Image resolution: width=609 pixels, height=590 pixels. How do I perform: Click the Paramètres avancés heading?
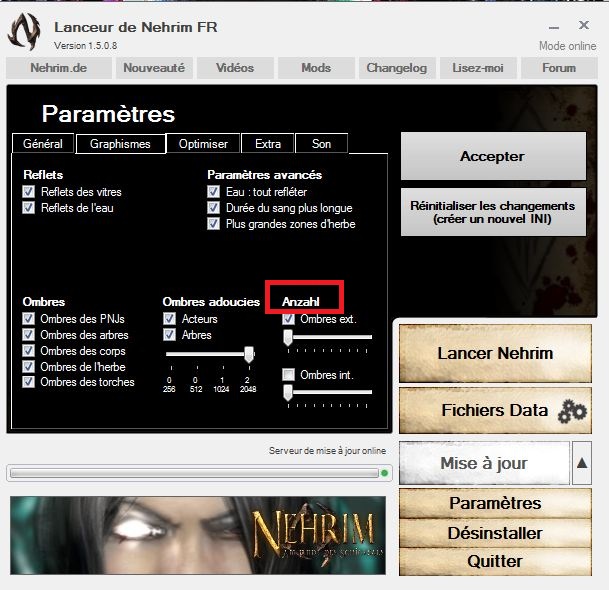264,175
